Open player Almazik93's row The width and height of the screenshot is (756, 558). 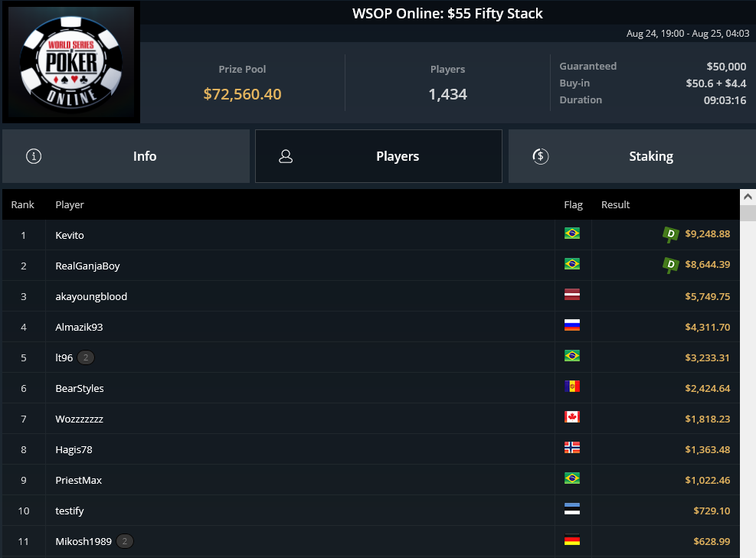(x=371, y=327)
